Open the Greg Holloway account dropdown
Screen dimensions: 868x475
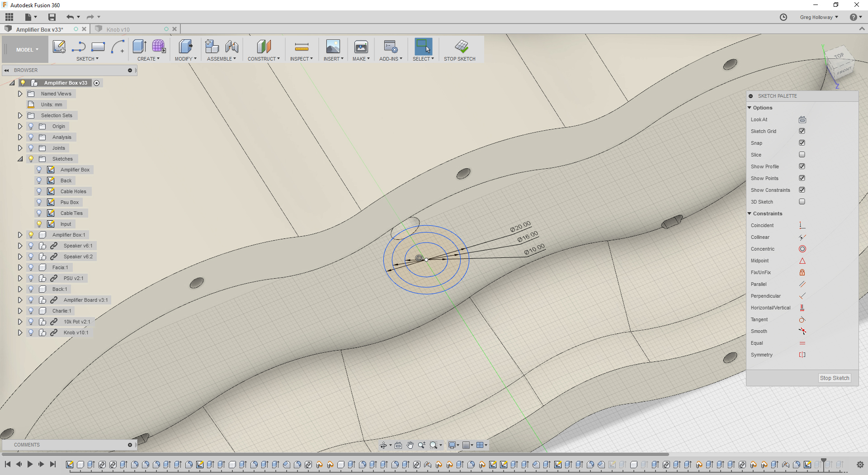(x=819, y=17)
